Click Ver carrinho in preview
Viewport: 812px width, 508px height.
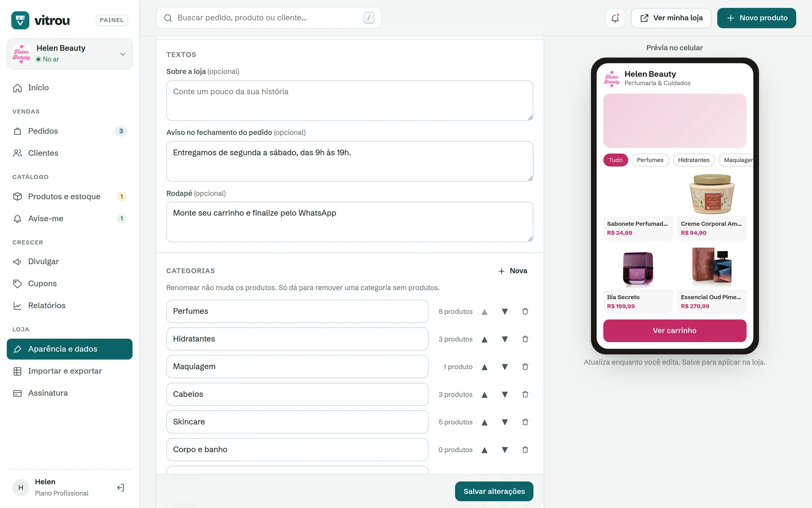point(674,331)
